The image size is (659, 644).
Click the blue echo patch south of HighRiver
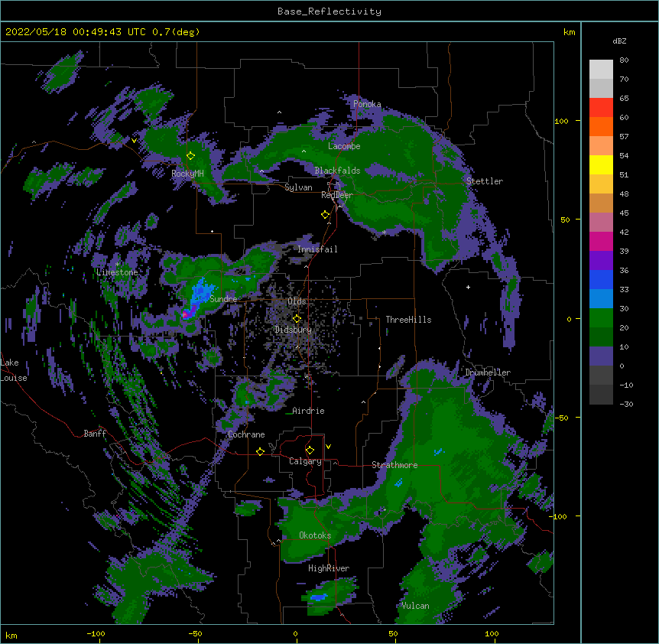pos(319,597)
